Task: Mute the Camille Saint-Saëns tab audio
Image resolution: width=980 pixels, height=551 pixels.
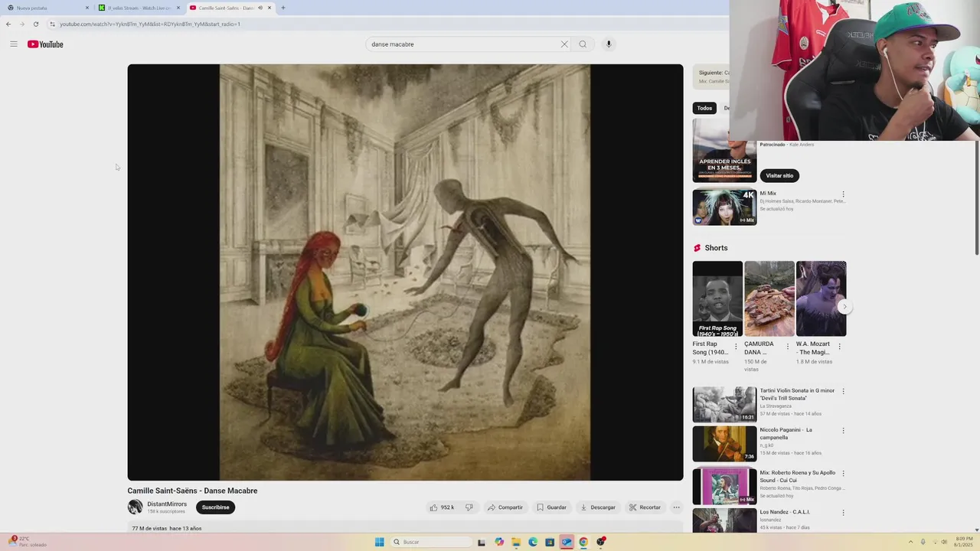Action: [x=260, y=8]
